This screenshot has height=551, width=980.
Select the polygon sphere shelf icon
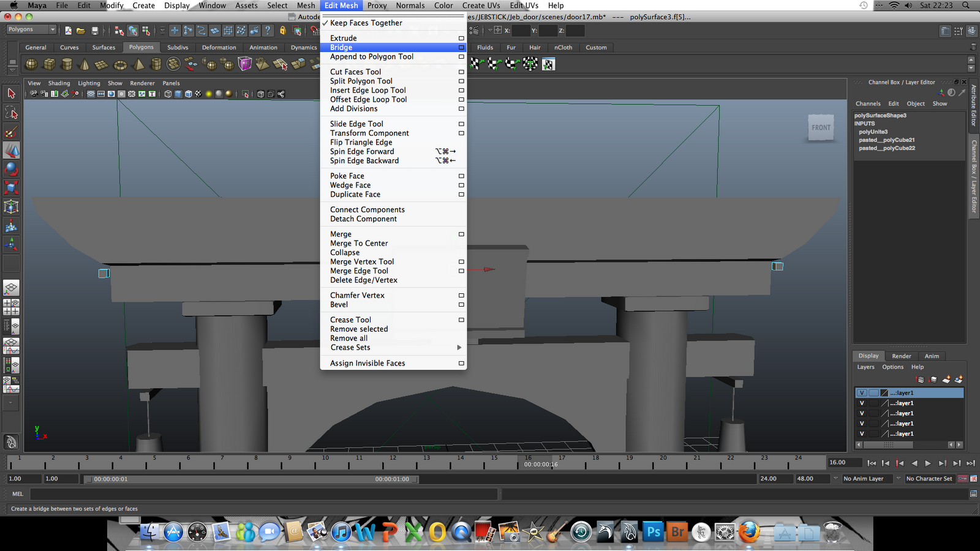pos(31,64)
